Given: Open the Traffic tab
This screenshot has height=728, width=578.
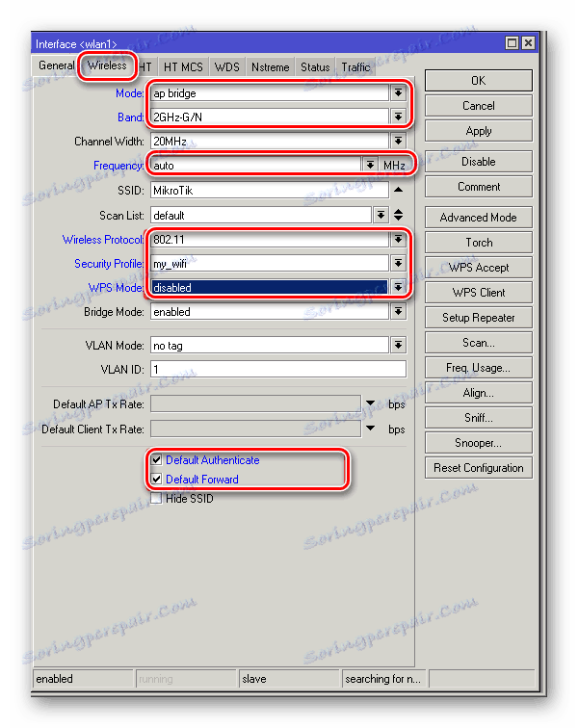Looking at the screenshot, I should (x=355, y=67).
